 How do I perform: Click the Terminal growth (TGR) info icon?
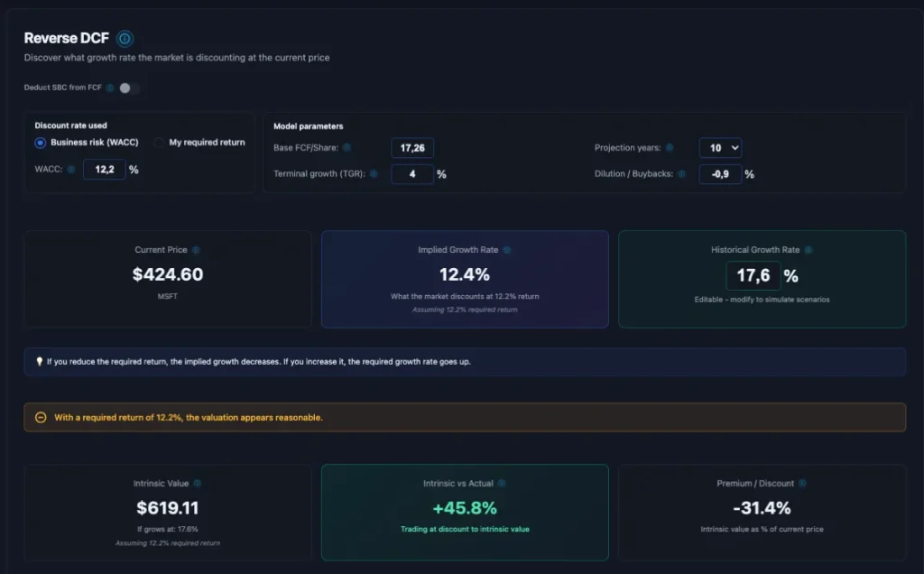pyautogui.click(x=374, y=174)
